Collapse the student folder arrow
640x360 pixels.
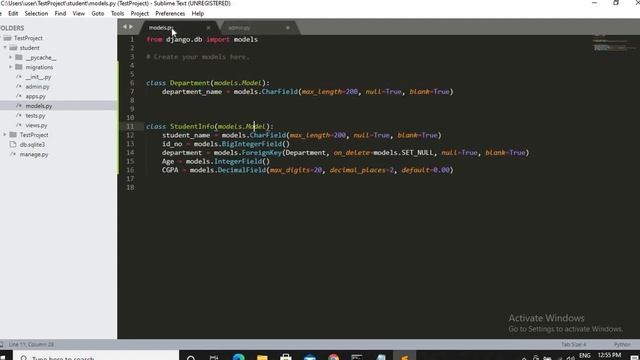5,48
